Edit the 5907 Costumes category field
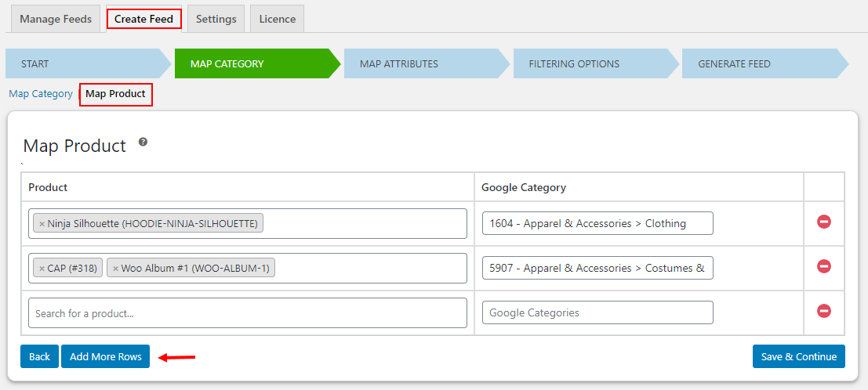 point(597,268)
